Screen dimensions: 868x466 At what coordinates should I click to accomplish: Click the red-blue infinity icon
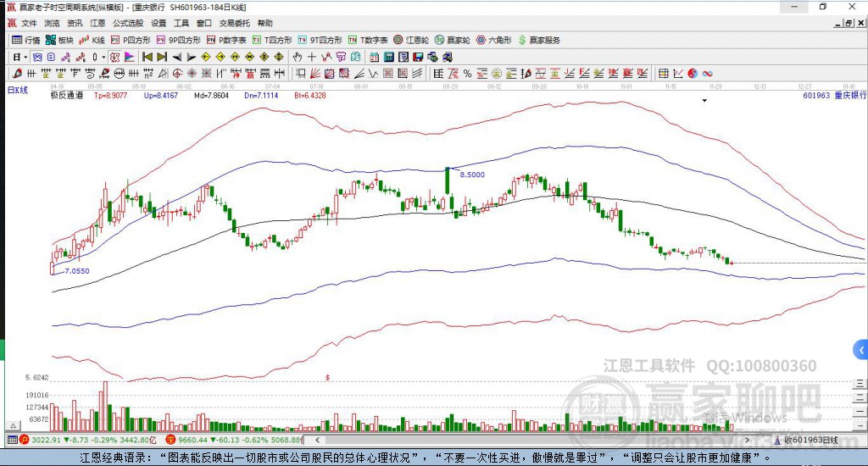point(707,74)
